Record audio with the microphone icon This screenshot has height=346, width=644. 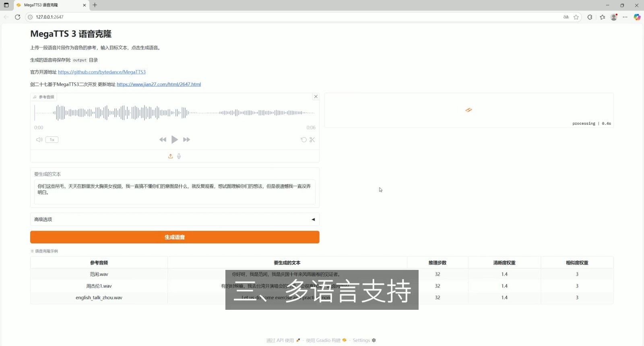click(179, 156)
